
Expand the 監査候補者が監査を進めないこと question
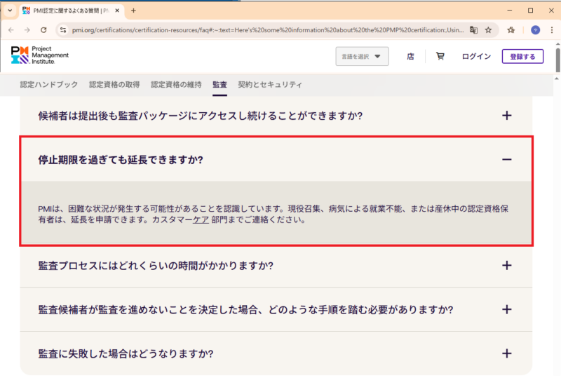[x=506, y=309]
